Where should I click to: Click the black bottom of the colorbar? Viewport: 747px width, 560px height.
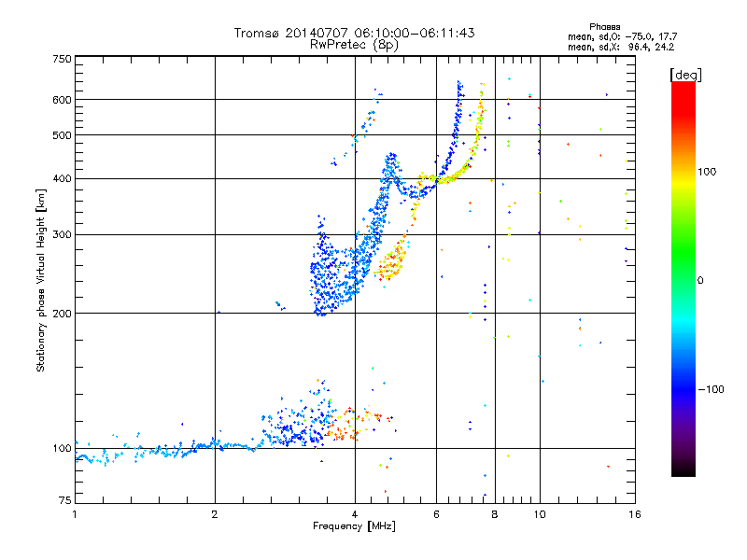pyautogui.click(x=684, y=470)
